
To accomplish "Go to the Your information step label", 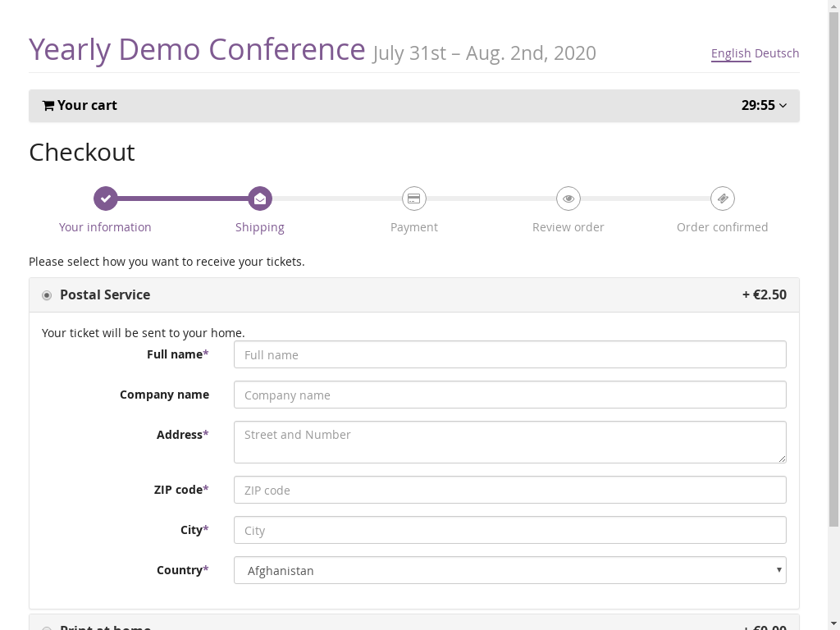I will click(105, 227).
